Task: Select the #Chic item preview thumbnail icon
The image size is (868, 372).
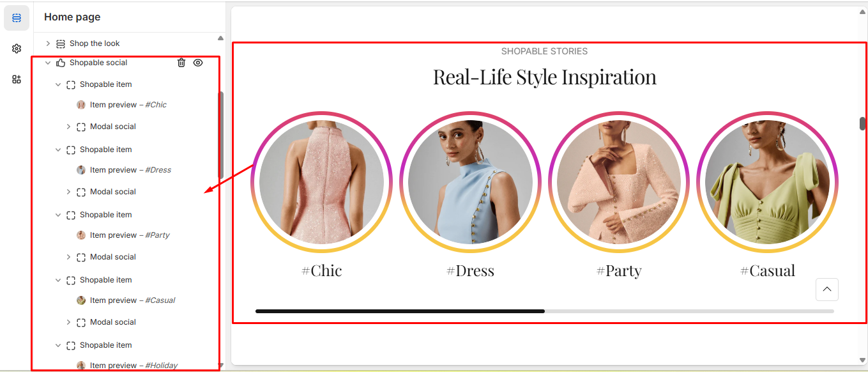Action: click(81, 105)
